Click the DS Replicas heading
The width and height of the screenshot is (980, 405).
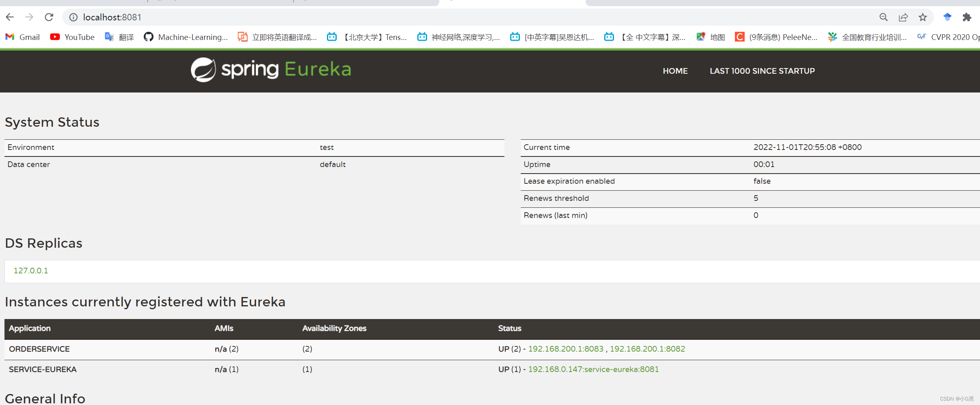[44, 243]
